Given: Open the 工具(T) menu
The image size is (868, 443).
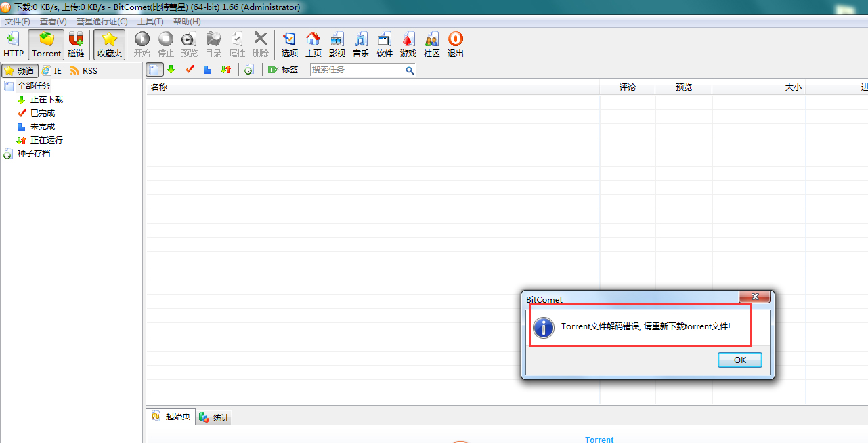Looking at the screenshot, I should point(150,22).
